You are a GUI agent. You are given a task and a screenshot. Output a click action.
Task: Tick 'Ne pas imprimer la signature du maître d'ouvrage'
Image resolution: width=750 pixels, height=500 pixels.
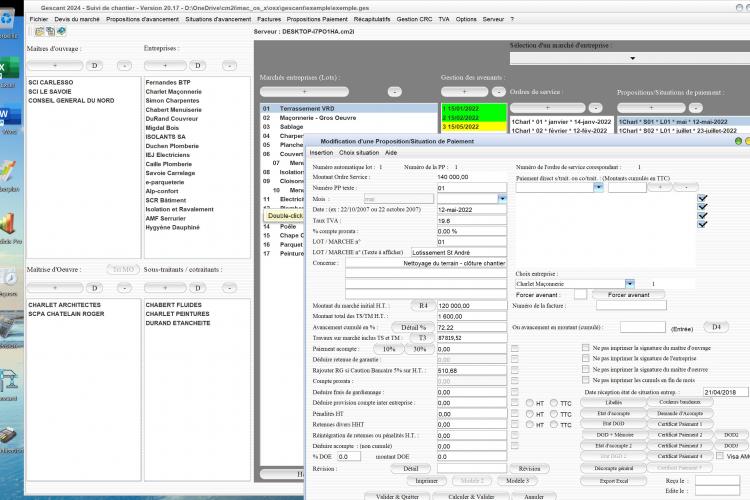[585, 348]
